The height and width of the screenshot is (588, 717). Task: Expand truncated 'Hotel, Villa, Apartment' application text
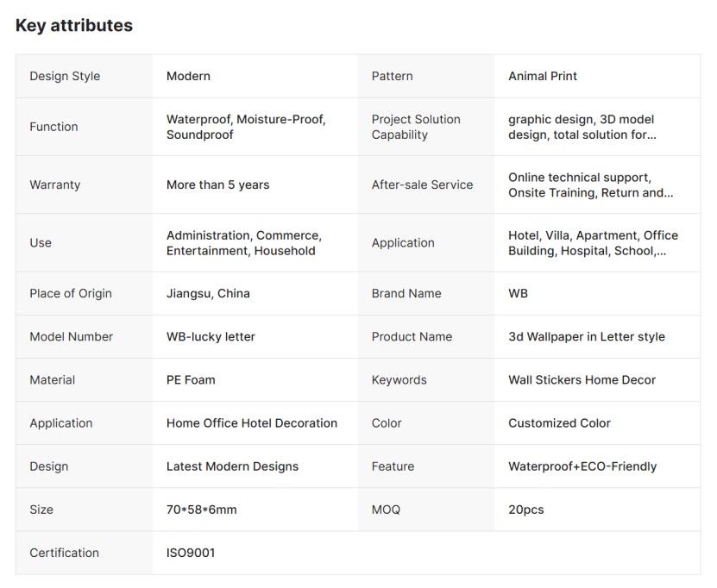coord(593,243)
